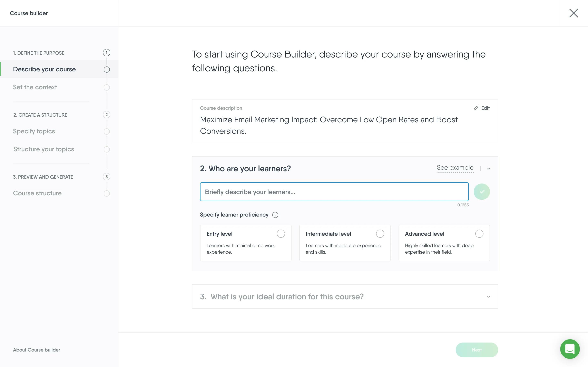Click the Next button

pos(477,349)
